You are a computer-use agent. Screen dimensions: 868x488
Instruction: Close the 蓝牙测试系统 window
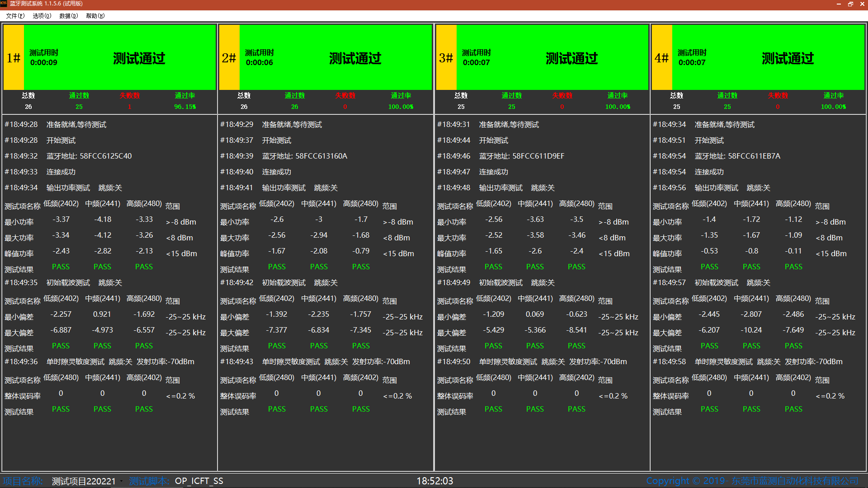[x=862, y=4]
